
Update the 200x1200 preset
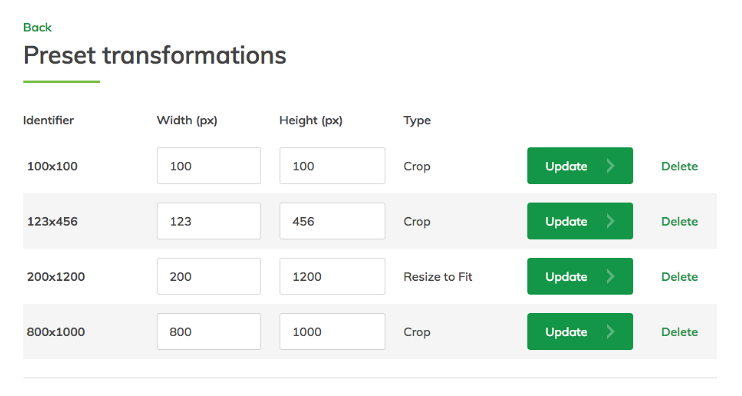click(580, 276)
